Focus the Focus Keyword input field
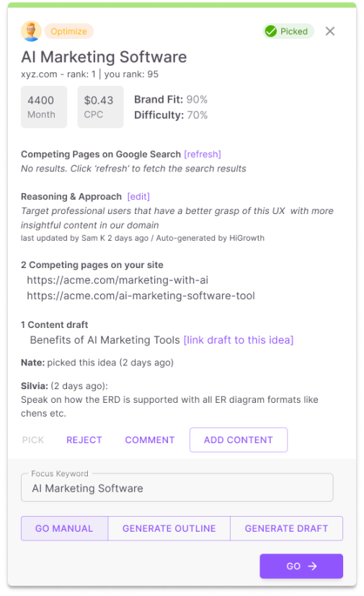This screenshot has width=364, height=596. pyautogui.click(x=177, y=488)
